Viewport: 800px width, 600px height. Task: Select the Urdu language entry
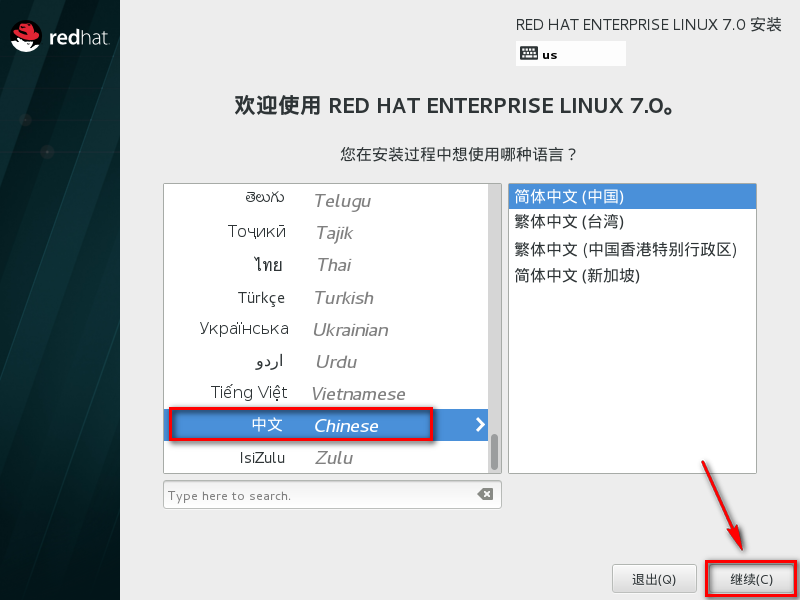(300, 361)
